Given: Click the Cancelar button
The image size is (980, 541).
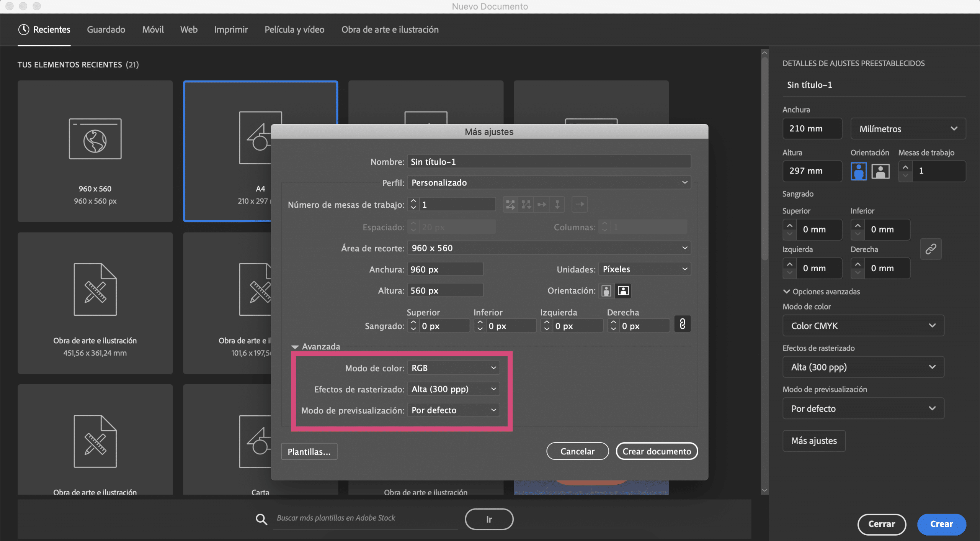Looking at the screenshot, I should tap(577, 451).
